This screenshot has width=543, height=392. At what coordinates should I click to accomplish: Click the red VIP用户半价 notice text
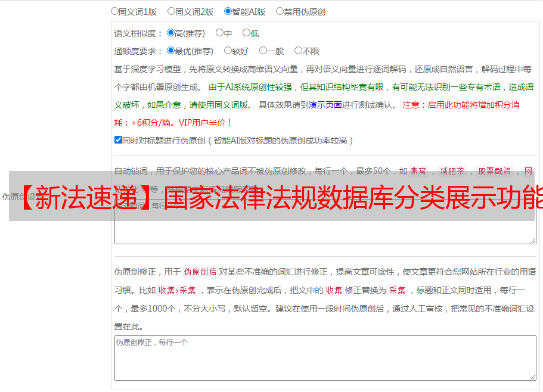[x=206, y=123]
